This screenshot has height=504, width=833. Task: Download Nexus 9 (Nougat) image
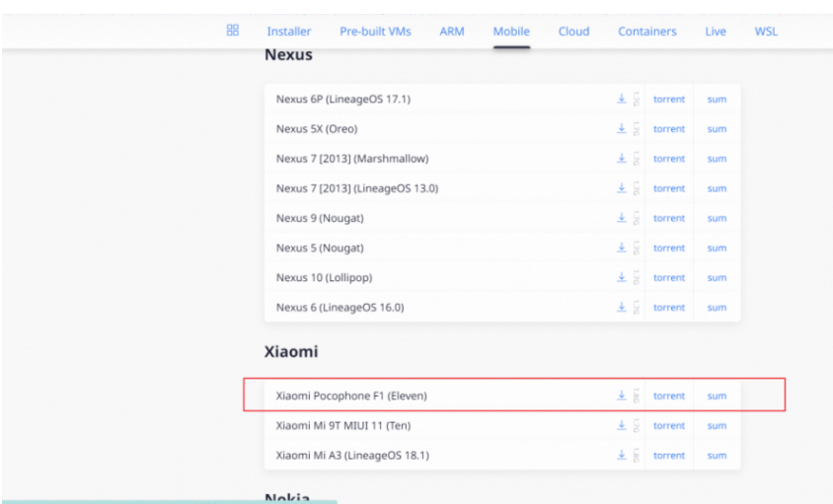622,218
